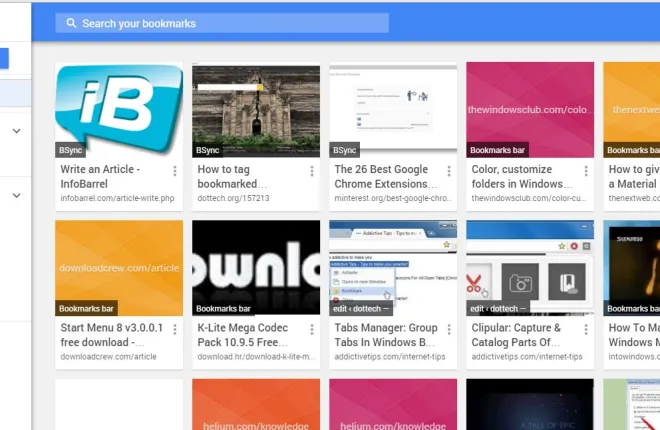The width and height of the screenshot is (660, 430).
Task: Click the search magnifier icon
Action: click(x=72, y=23)
